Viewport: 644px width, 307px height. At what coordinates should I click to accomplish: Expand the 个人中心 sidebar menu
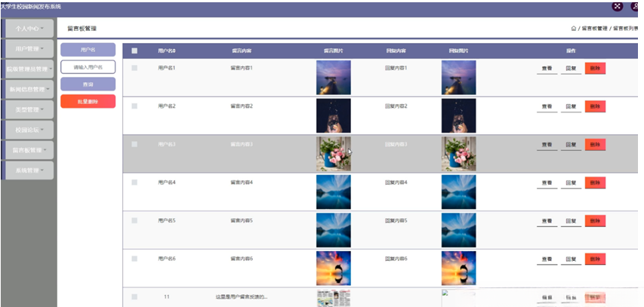29,29
